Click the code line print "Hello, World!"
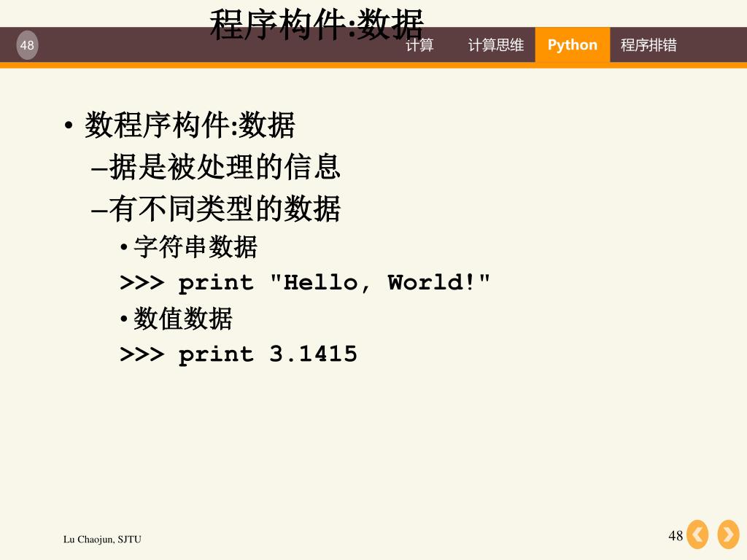Screen dimensions: 747x560 [305, 282]
